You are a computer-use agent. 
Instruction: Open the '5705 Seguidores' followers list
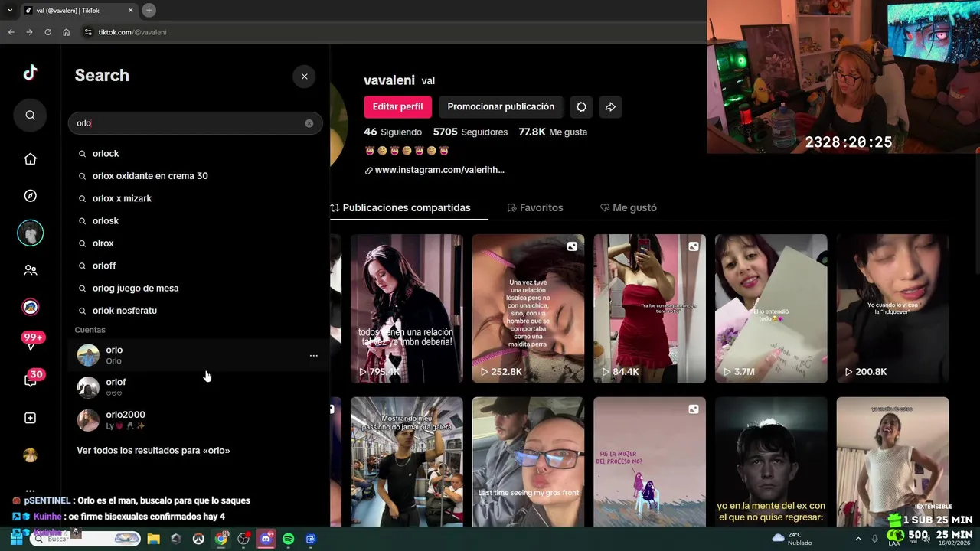[x=470, y=132]
